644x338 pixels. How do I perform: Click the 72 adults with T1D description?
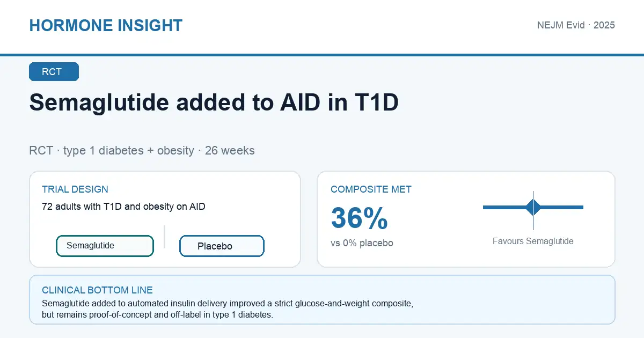pyautogui.click(x=123, y=207)
